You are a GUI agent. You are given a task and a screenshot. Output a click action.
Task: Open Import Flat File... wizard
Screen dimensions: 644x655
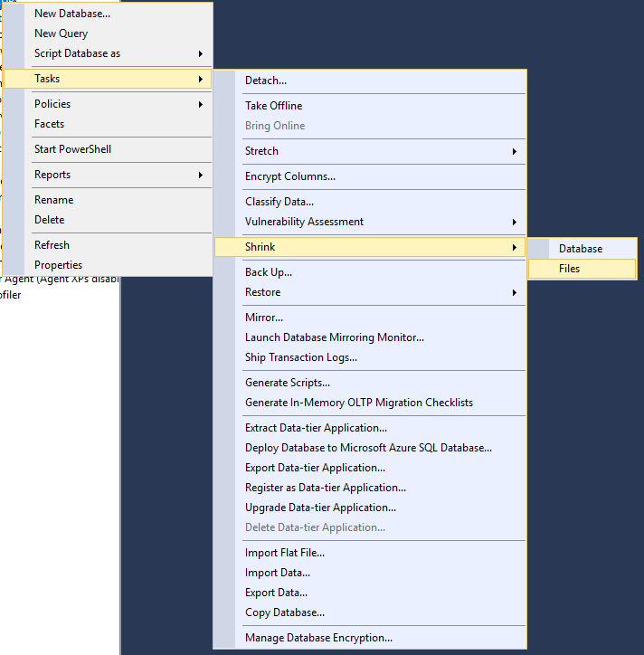[x=284, y=553]
